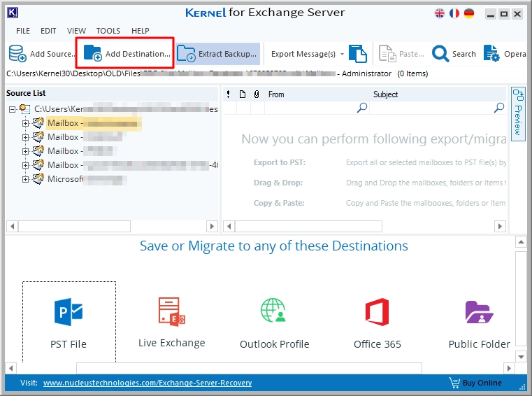Open the VIEW menu

76,31
